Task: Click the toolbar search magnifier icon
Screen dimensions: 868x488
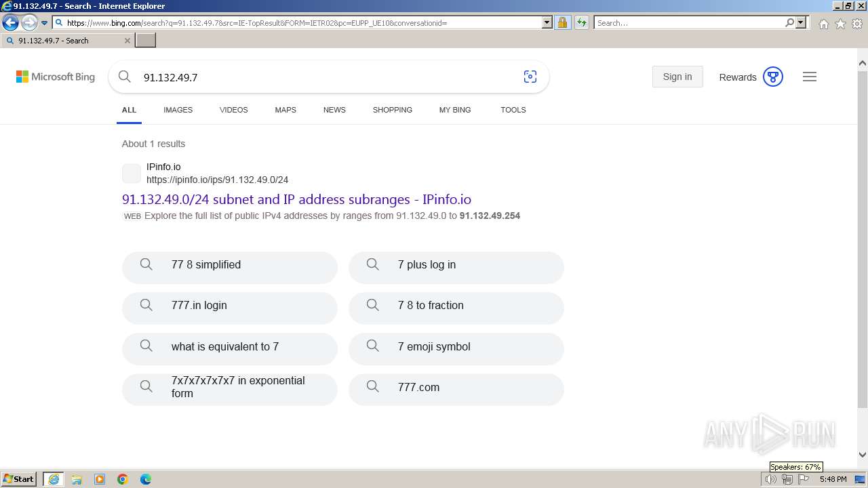Action: tap(789, 23)
